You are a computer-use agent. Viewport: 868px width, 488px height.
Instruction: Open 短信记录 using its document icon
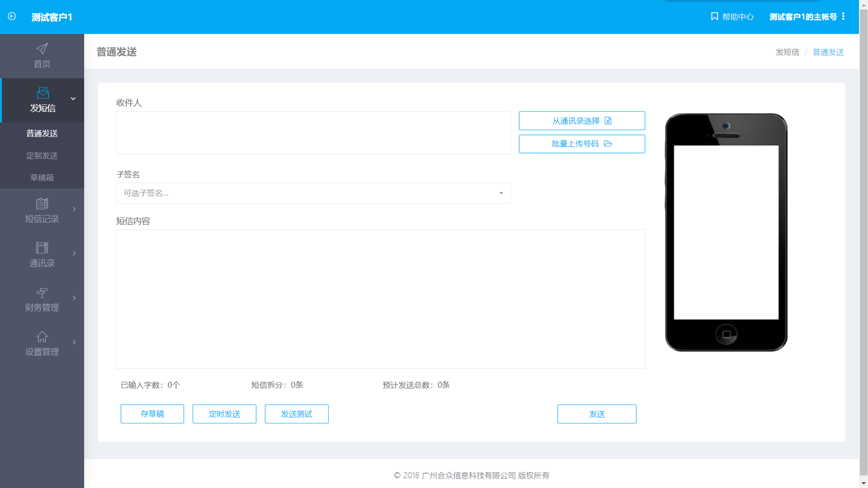point(42,204)
